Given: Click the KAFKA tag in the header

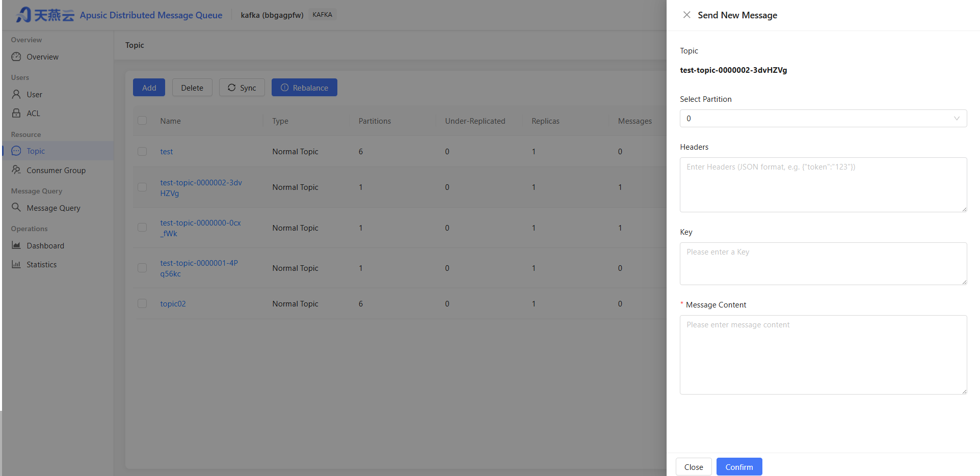Looking at the screenshot, I should (x=322, y=15).
